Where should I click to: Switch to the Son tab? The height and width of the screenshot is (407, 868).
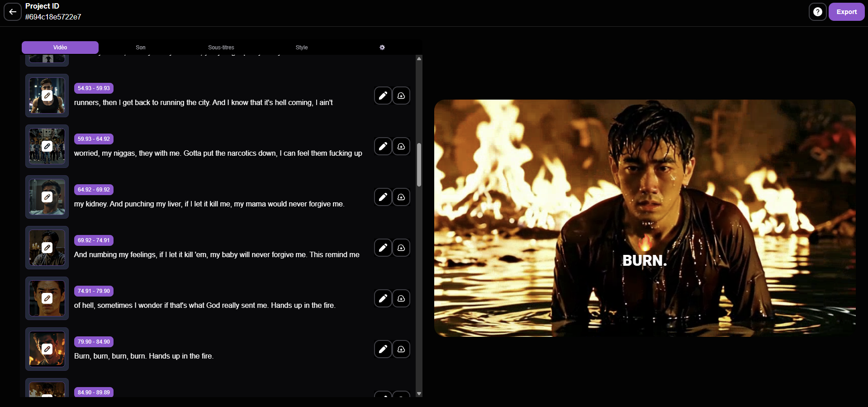click(x=141, y=48)
